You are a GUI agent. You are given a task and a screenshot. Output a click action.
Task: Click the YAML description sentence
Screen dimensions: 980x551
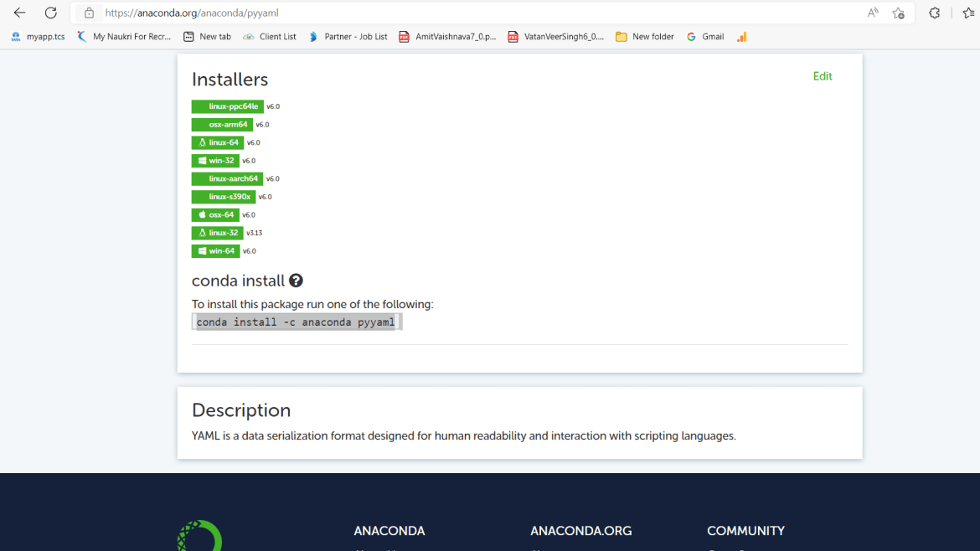464,436
